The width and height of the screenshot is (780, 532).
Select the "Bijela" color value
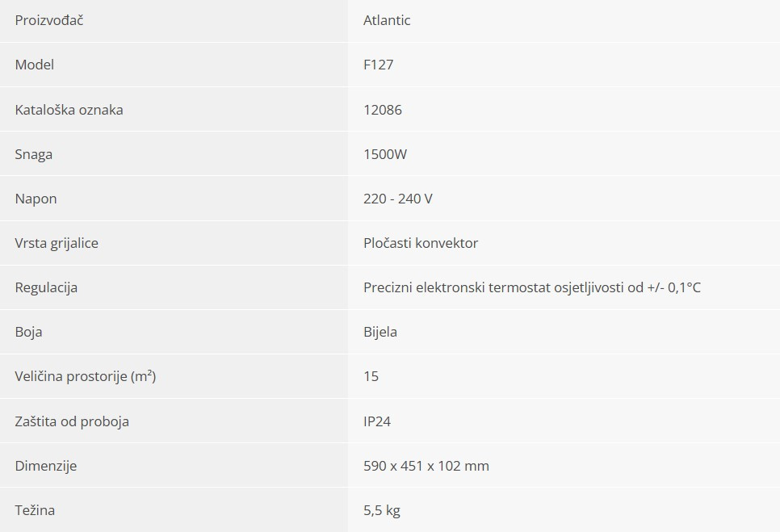coord(380,332)
